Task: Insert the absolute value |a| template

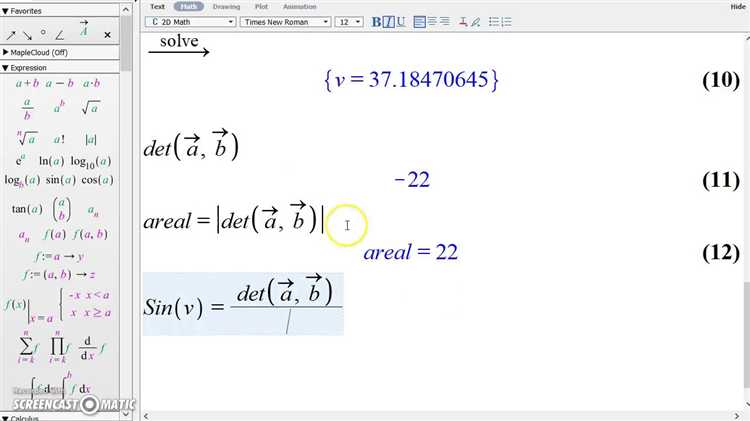Action: click(90, 139)
